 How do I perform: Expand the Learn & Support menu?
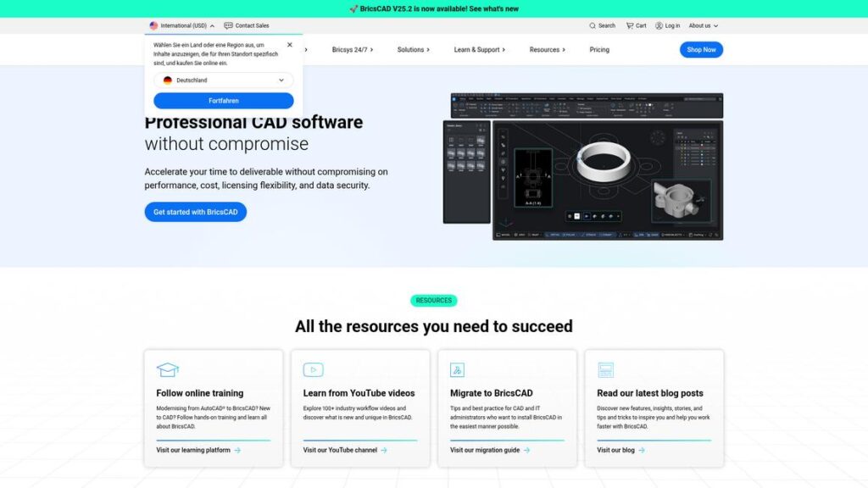click(x=480, y=50)
